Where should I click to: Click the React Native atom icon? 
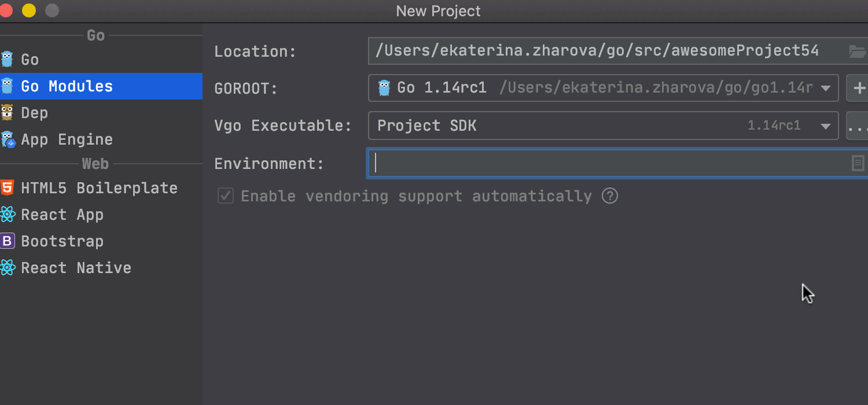coord(7,267)
